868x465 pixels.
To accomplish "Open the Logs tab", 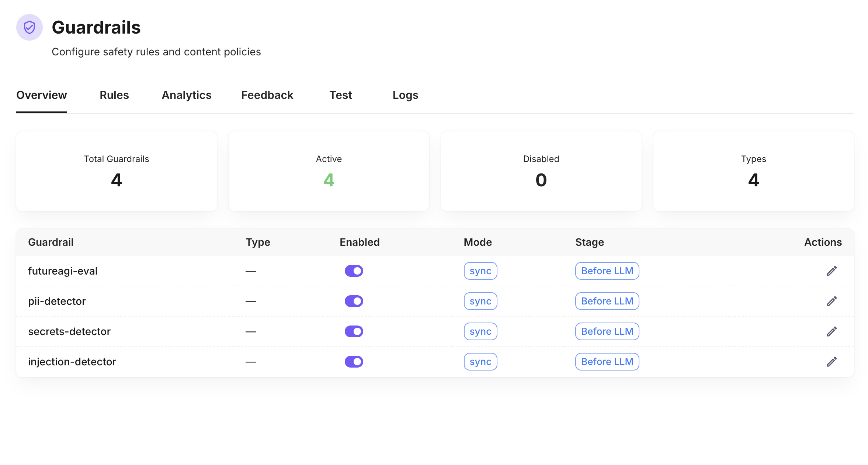I will pyautogui.click(x=405, y=95).
